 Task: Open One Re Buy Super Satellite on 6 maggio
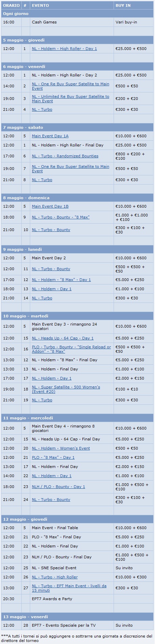(x=71, y=86)
